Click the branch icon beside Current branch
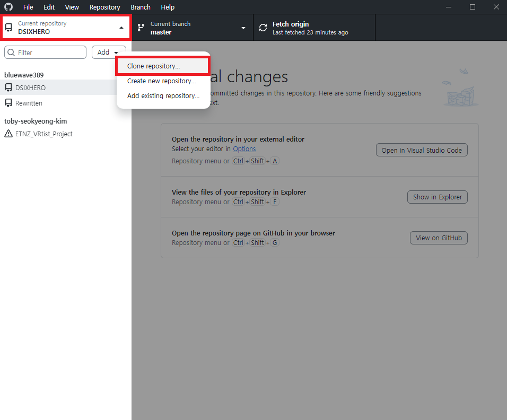The width and height of the screenshot is (507, 420). click(141, 28)
